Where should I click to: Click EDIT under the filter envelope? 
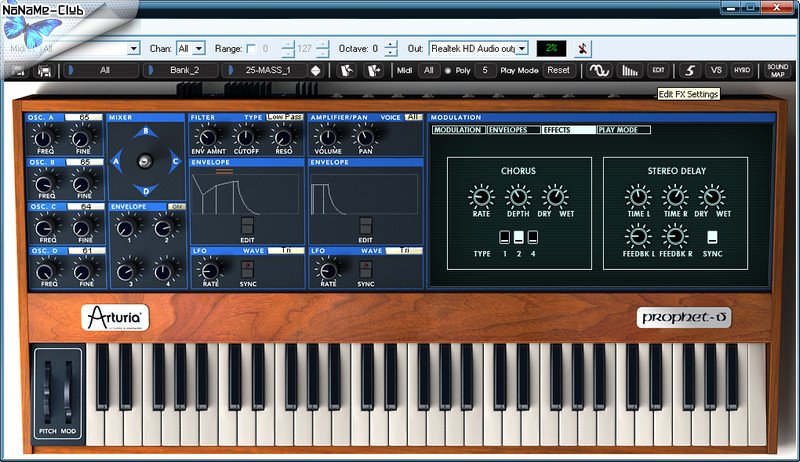click(x=246, y=225)
